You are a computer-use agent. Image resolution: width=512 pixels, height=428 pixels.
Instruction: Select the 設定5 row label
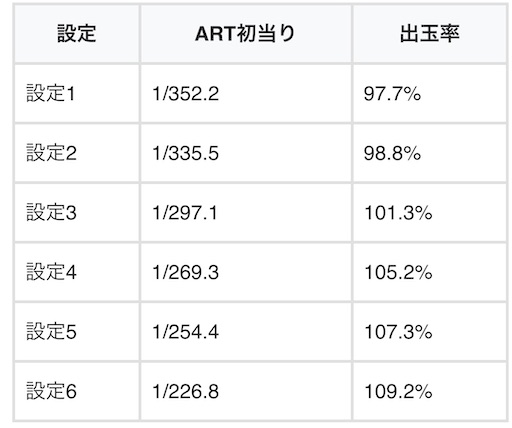(51, 332)
